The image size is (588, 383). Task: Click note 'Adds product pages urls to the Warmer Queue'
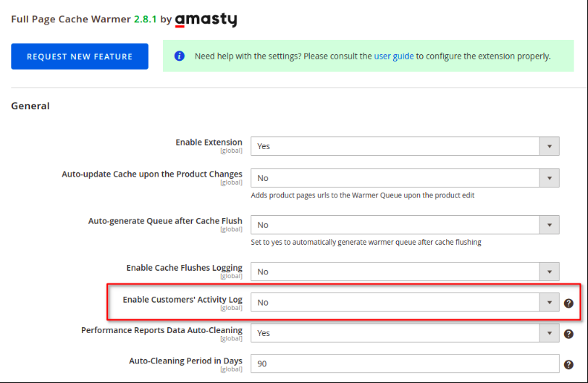[x=363, y=195]
